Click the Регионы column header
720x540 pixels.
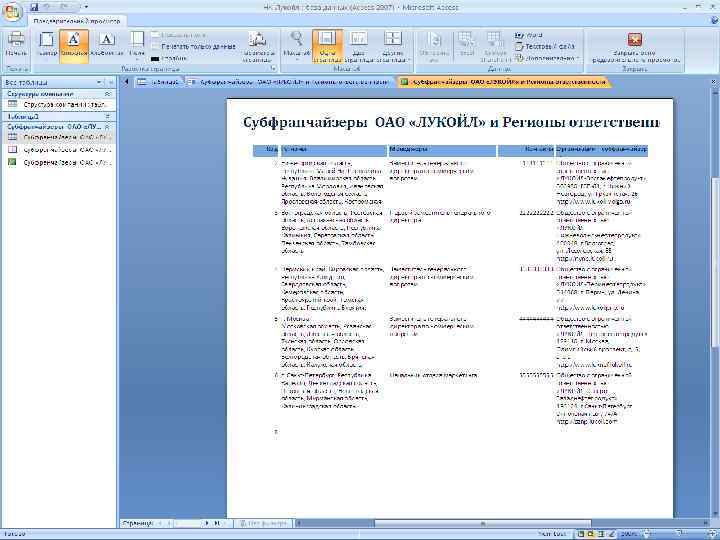pyautogui.click(x=334, y=149)
